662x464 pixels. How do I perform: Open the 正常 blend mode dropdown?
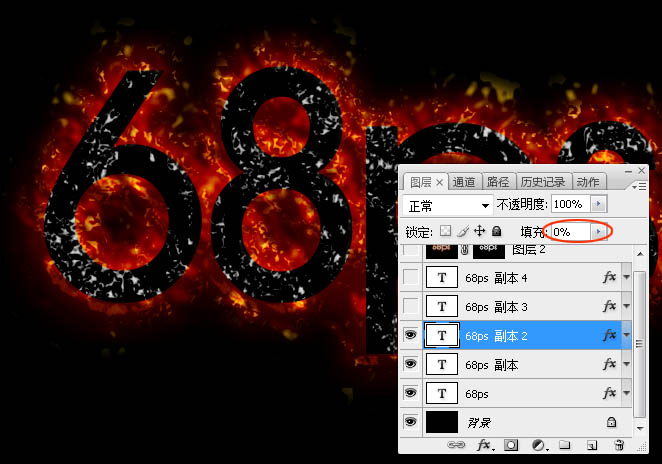click(448, 206)
